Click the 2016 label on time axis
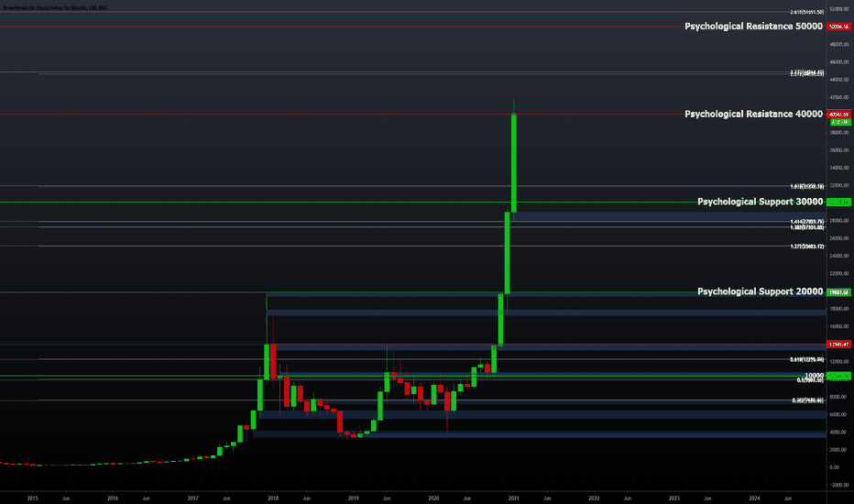This screenshot has height=504, width=854. point(113,498)
